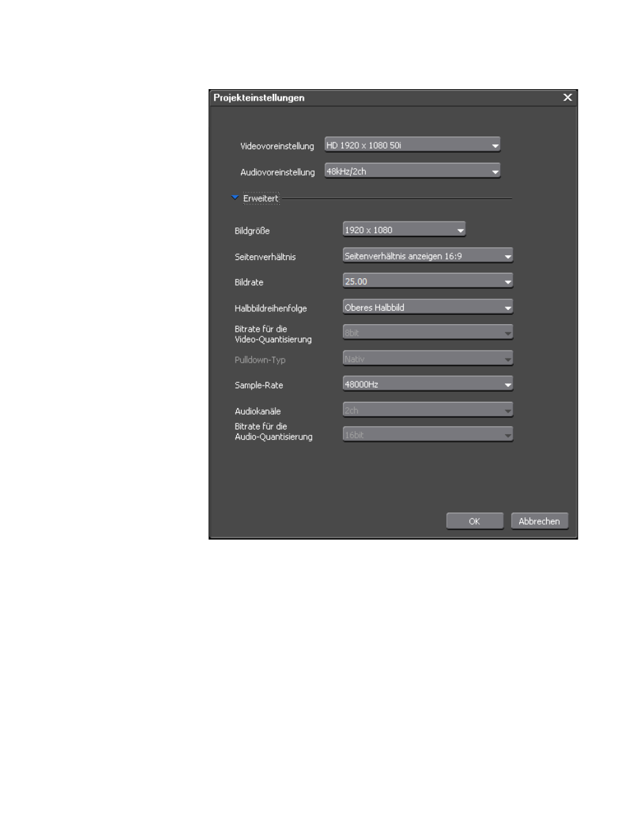Open the Seitenverhältnis dropdown
The height and width of the screenshot is (834, 644).
point(428,256)
